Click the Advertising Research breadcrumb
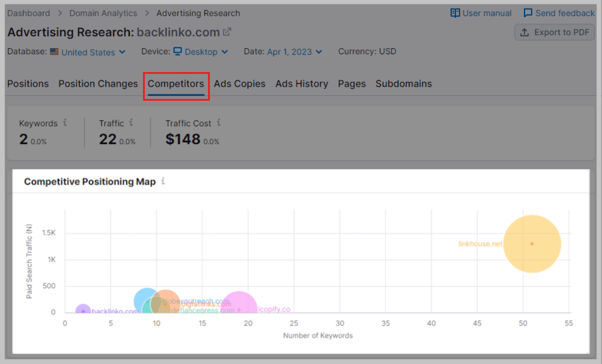This screenshot has width=602, height=364. (198, 13)
